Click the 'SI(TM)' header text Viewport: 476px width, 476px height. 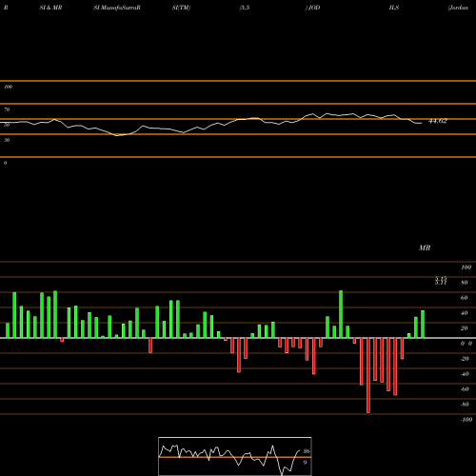coord(181,8)
